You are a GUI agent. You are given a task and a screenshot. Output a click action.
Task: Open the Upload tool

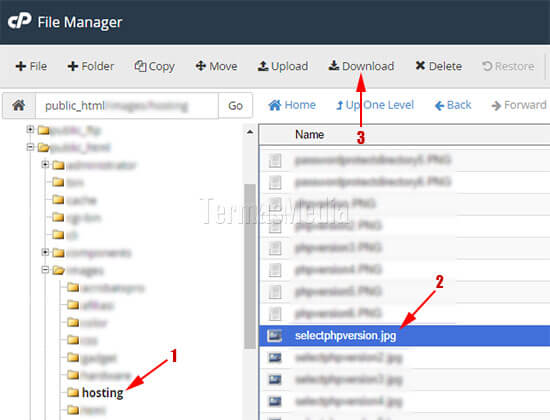tap(283, 66)
